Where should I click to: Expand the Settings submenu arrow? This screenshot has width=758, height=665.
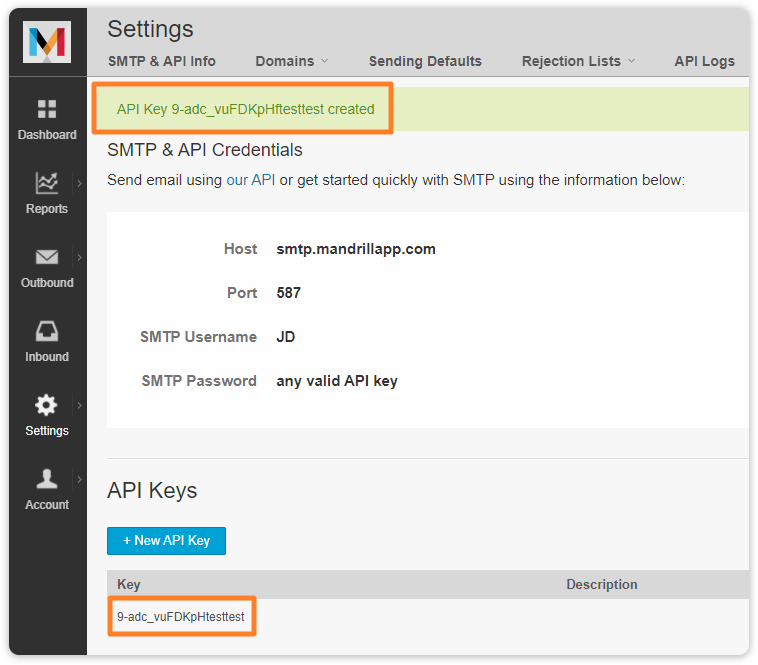point(79,405)
